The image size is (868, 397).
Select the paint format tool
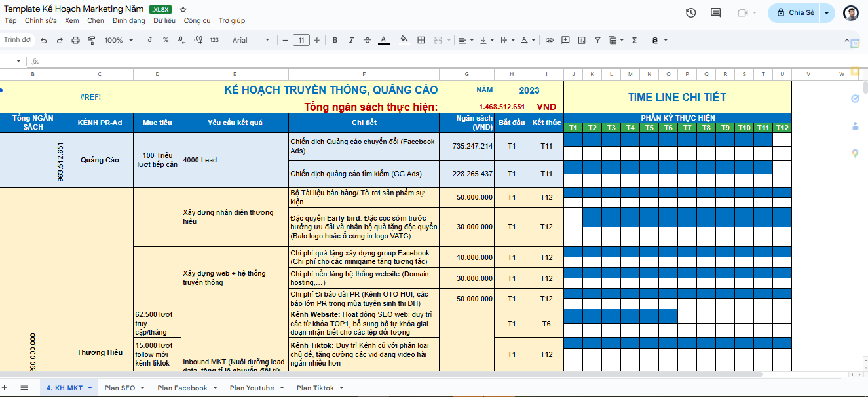(x=92, y=40)
